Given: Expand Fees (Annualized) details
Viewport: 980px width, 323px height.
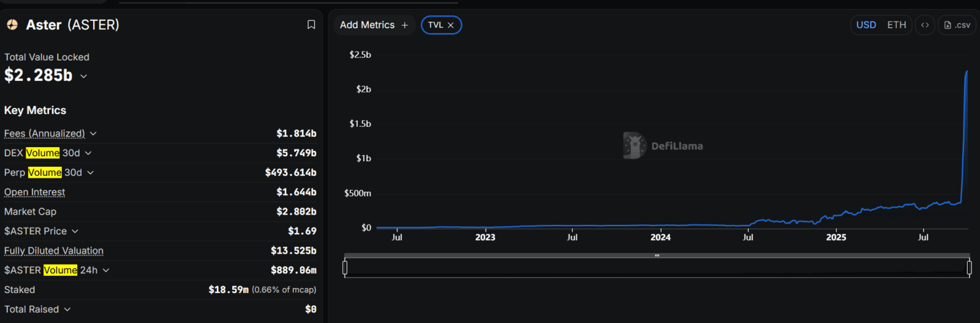Looking at the screenshot, I should click(93, 133).
